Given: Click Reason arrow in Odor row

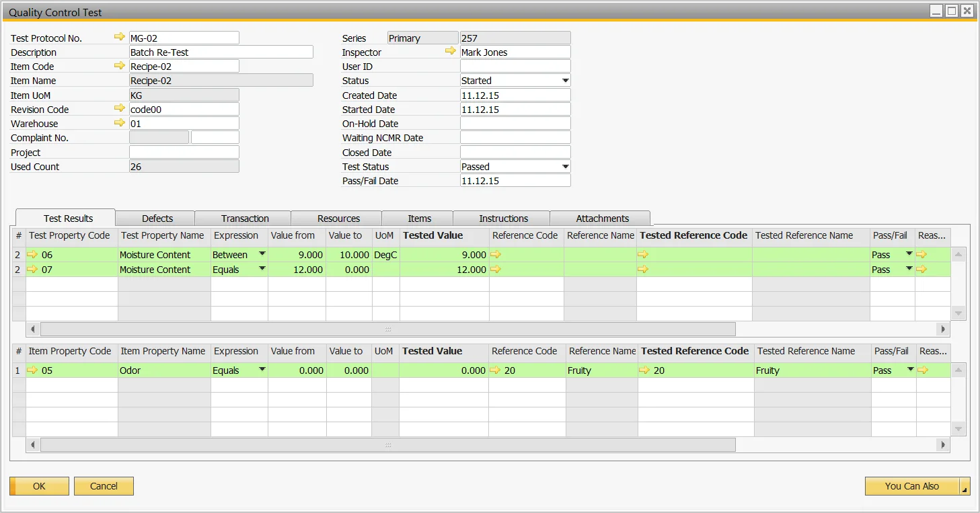Looking at the screenshot, I should [921, 370].
